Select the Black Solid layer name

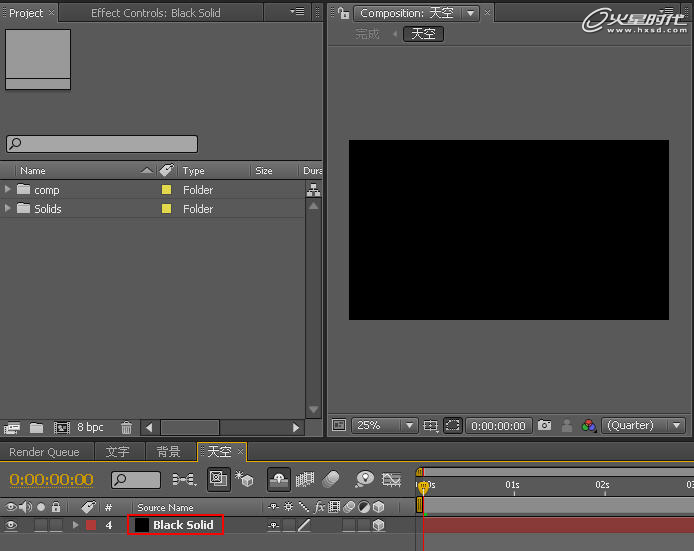click(x=183, y=525)
